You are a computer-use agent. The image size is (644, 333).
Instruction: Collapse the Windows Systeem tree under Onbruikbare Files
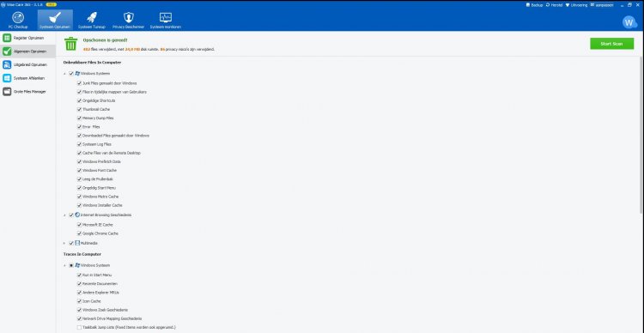64,74
